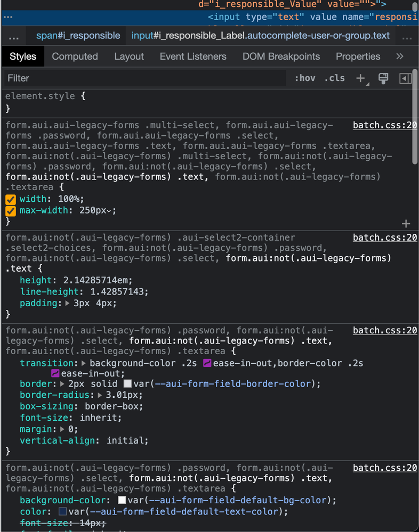Open batch.css:20 link for the height rule
The height and width of the screenshot is (532, 419).
[385, 238]
